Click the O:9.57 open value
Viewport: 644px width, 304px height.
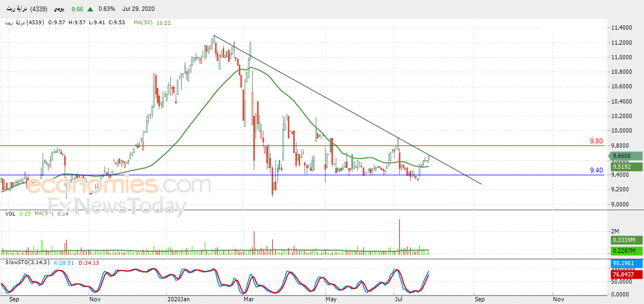point(58,23)
